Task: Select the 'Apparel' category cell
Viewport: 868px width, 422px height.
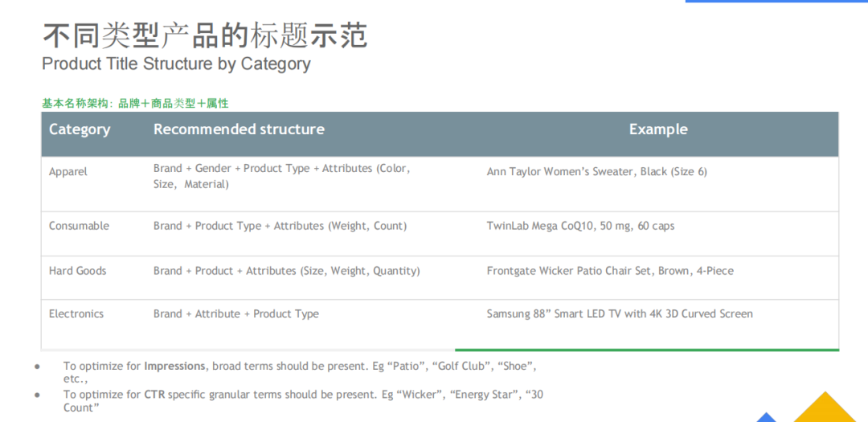Action: coord(68,172)
